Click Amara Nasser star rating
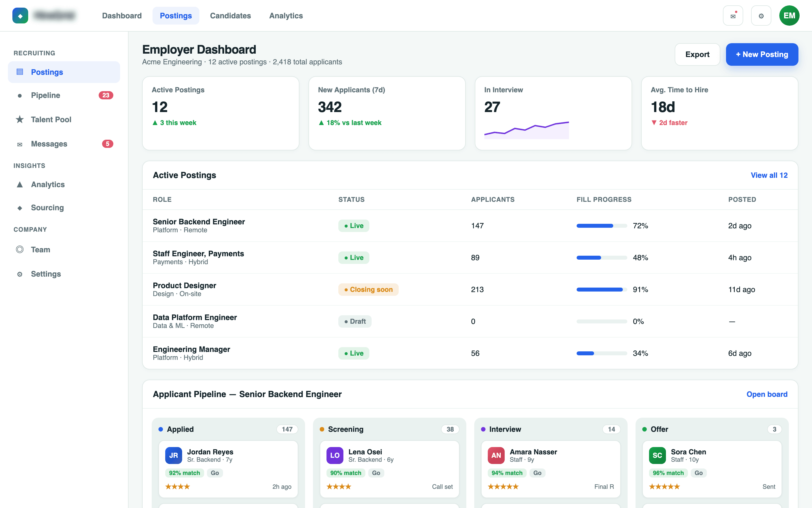The image size is (812, 508). (503, 487)
